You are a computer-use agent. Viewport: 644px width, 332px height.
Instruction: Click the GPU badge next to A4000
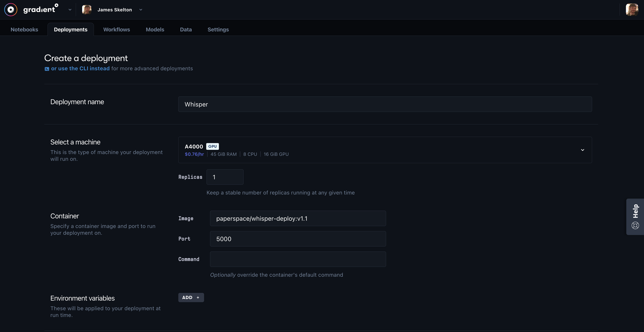(212, 146)
